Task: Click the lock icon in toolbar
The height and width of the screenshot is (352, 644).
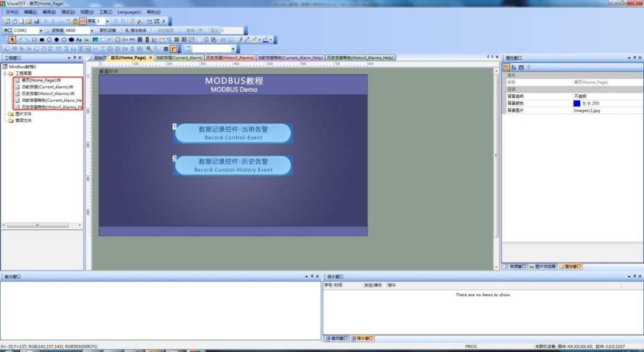Action: pos(75,21)
